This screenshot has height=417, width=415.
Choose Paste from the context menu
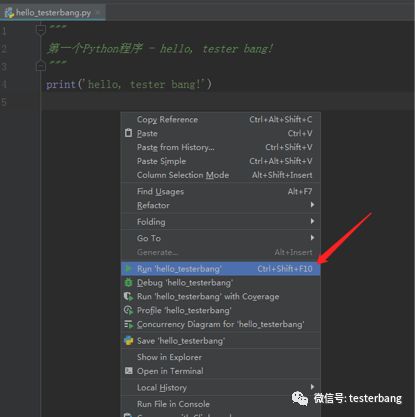click(x=220, y=133)
